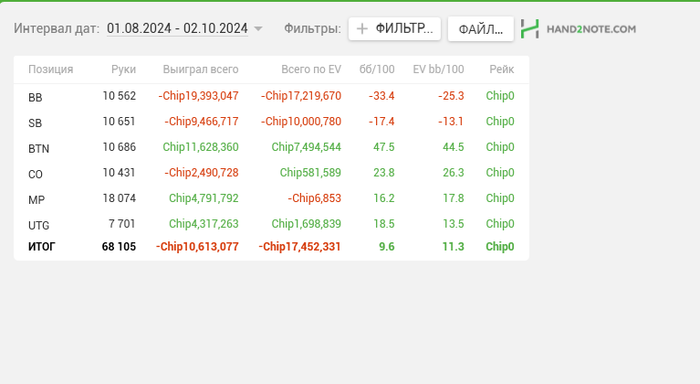Screen dimensions: 700x384
Task: Sort by Всего по EV column
Action: [x=311, y=69]
